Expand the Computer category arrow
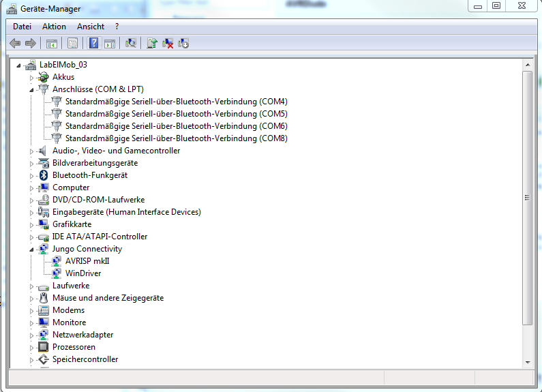 click(31, 188)
